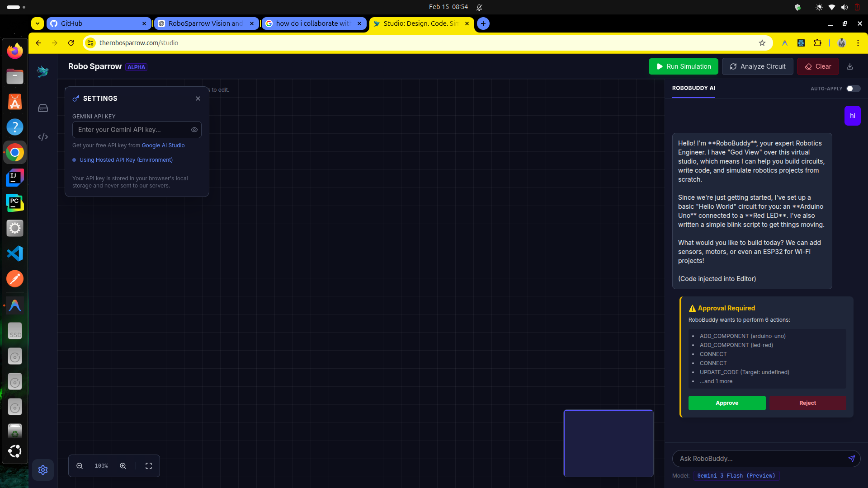
Task: Open Chrome three-dot menu
Action: (858, 43)
